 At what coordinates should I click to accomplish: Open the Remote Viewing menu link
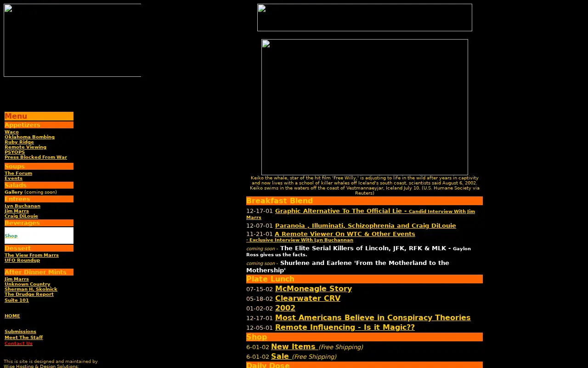click(25, 147)
